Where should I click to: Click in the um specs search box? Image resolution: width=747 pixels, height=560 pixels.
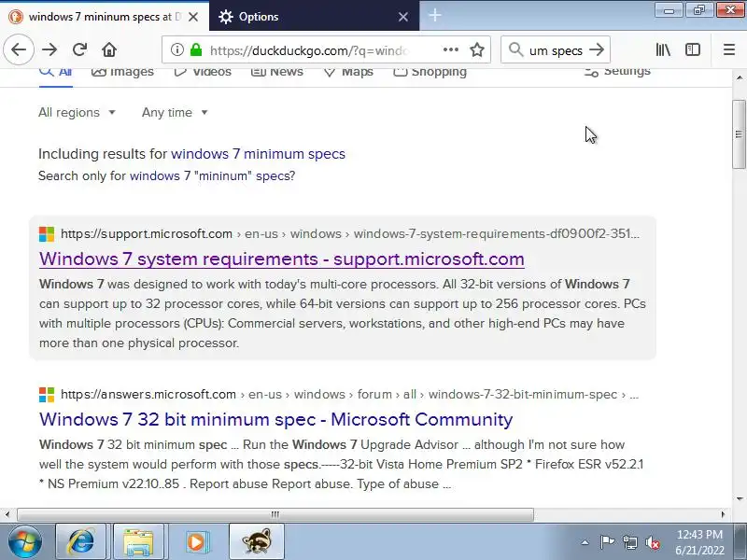pyautogui.click(x=556, y=50)
